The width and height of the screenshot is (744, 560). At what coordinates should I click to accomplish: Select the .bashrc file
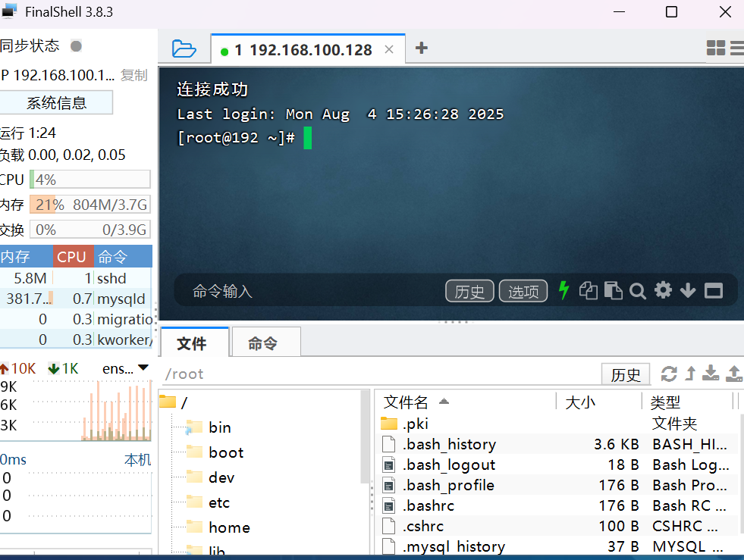559,505
